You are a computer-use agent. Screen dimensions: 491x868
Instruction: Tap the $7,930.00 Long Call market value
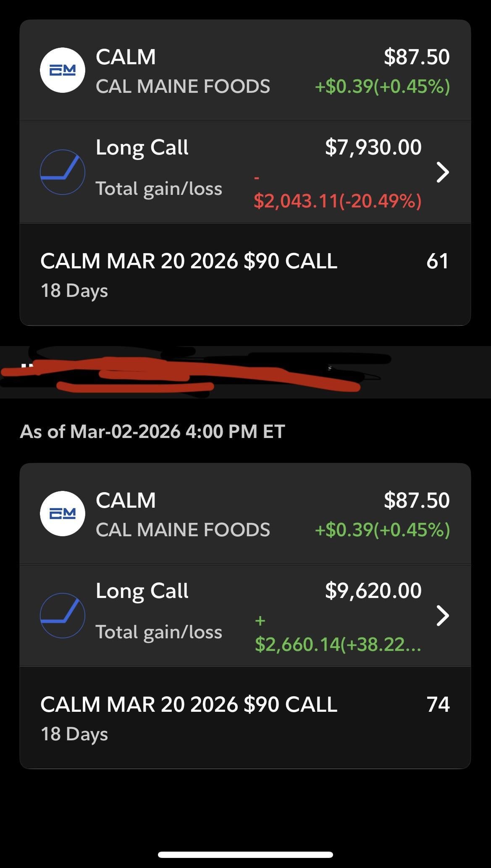tap(373, 147)
